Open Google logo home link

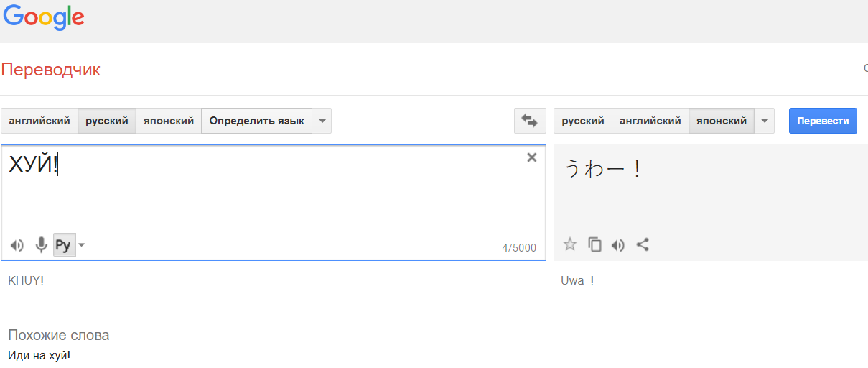coord(43,17)
